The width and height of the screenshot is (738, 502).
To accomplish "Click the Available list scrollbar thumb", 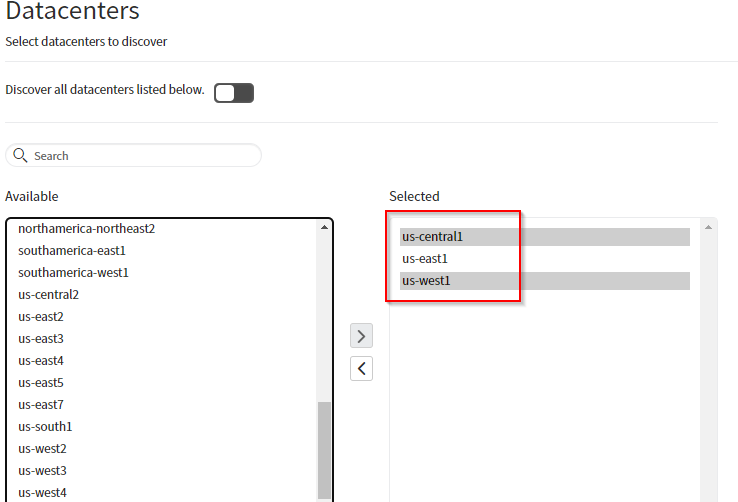I will tap(324, 450).
